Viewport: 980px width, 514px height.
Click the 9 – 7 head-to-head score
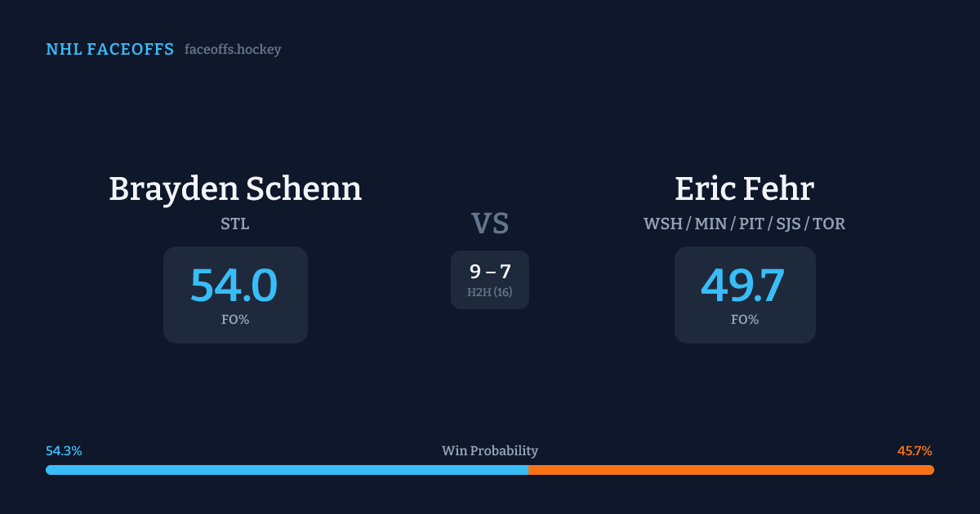[490, 272]
